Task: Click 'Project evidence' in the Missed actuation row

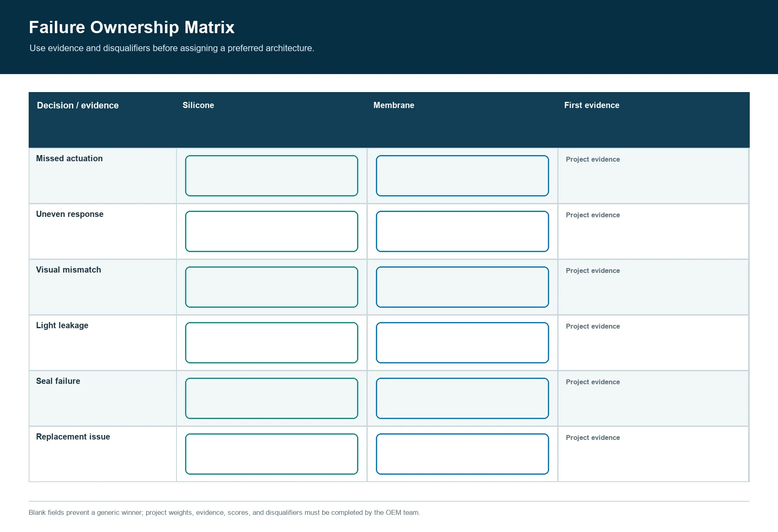Action: [593, 159]
